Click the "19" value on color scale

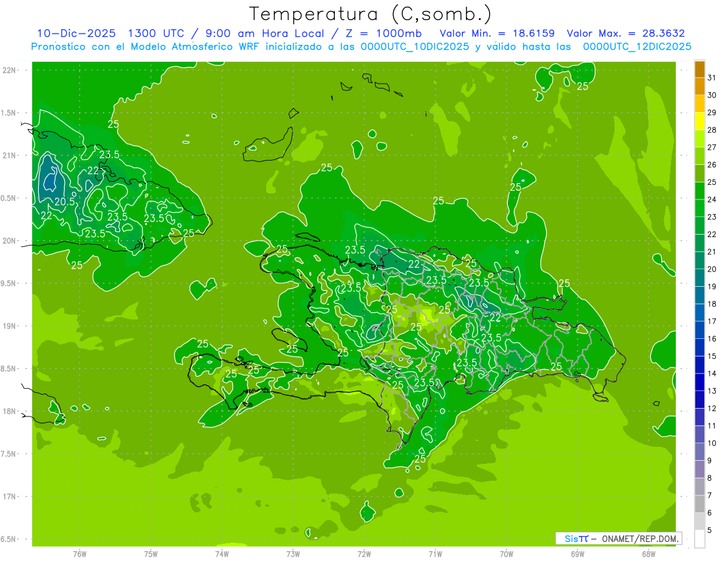pos(712,287)
